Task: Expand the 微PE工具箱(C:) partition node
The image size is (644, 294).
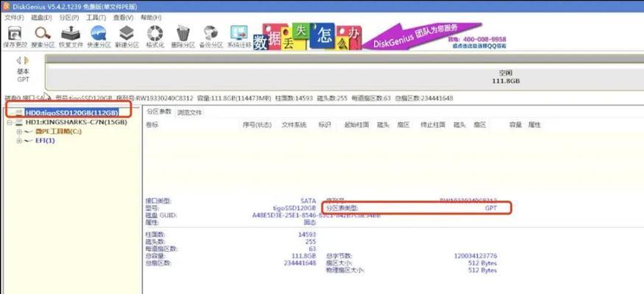Action: click(19, 132)
